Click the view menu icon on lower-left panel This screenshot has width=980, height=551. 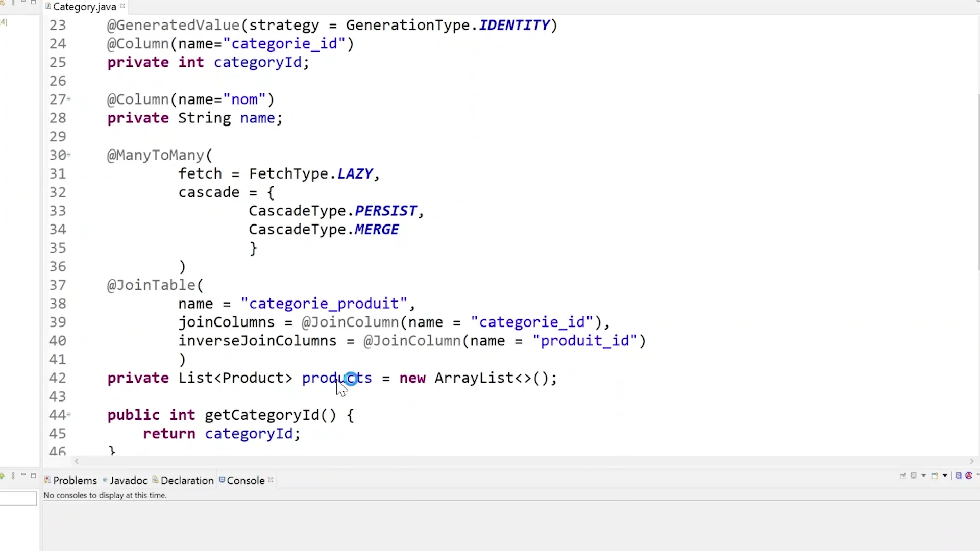pyautogui.click(x=13, y=475)
